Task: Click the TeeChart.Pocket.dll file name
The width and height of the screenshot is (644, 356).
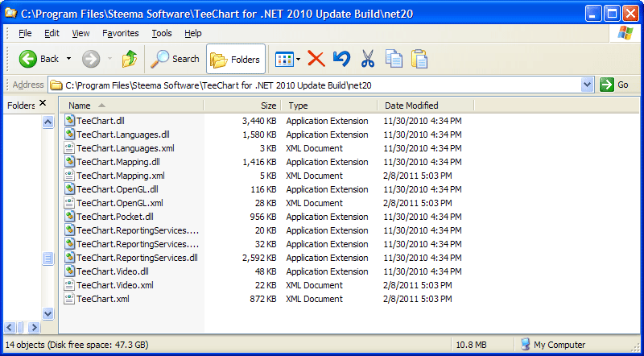Action: [115, 217]
